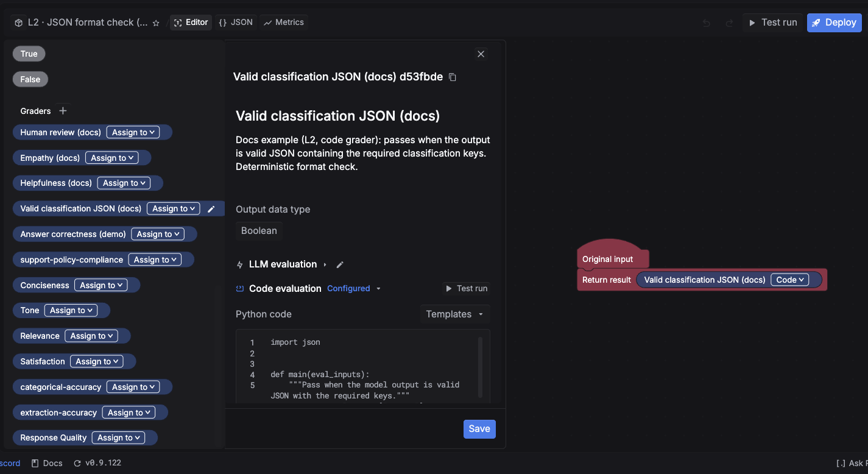Open Assign to dropdown for Human review (docs)
Image resolution: width=868 pixels, height=474 pixels.
pyautogui.click(x=133, y=132)
